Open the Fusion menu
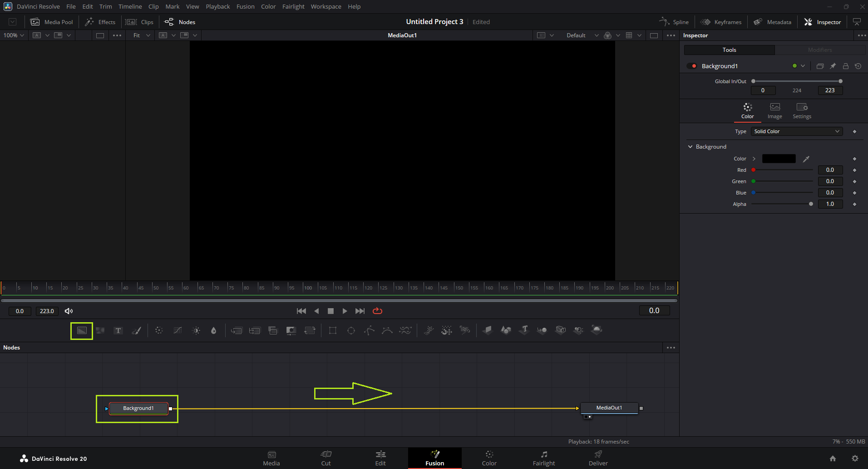 (245, 6)
